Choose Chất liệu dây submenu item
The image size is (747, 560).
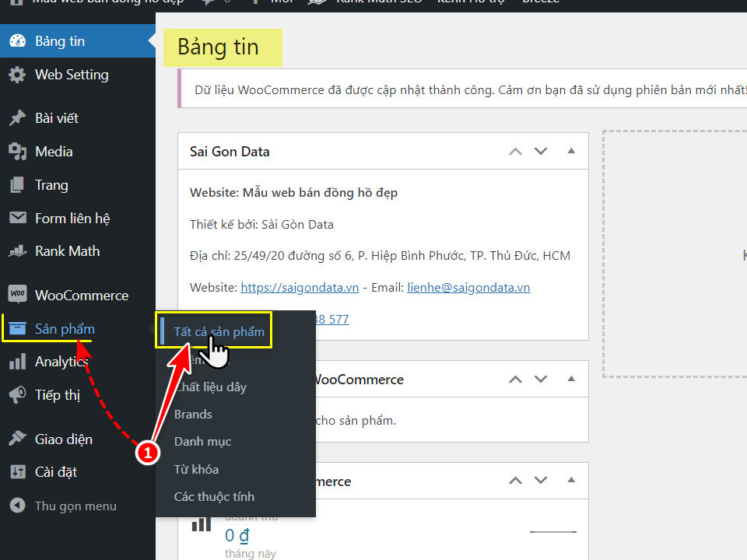211,387
